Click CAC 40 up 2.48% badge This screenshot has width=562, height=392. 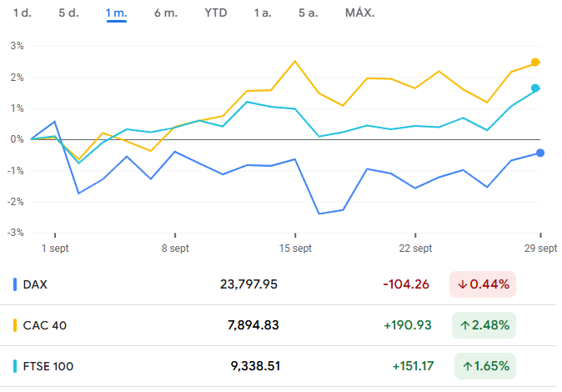[x=484, y=325]
